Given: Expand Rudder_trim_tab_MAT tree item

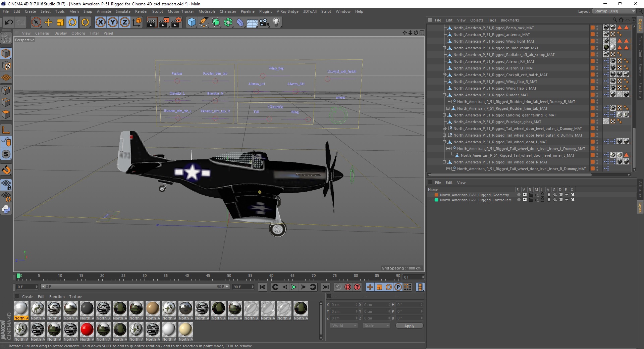Looking at the screenshot, I should [x=448, y=108].
